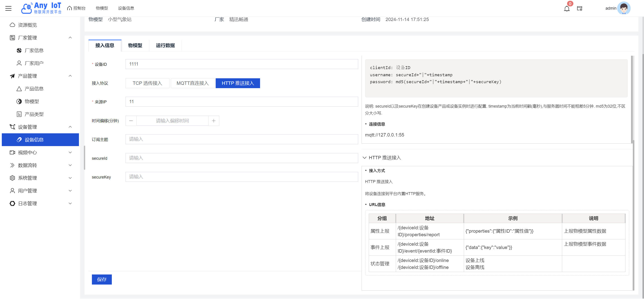
Task: Switch to the 运行数据 tab
Action: click(165, 45)
